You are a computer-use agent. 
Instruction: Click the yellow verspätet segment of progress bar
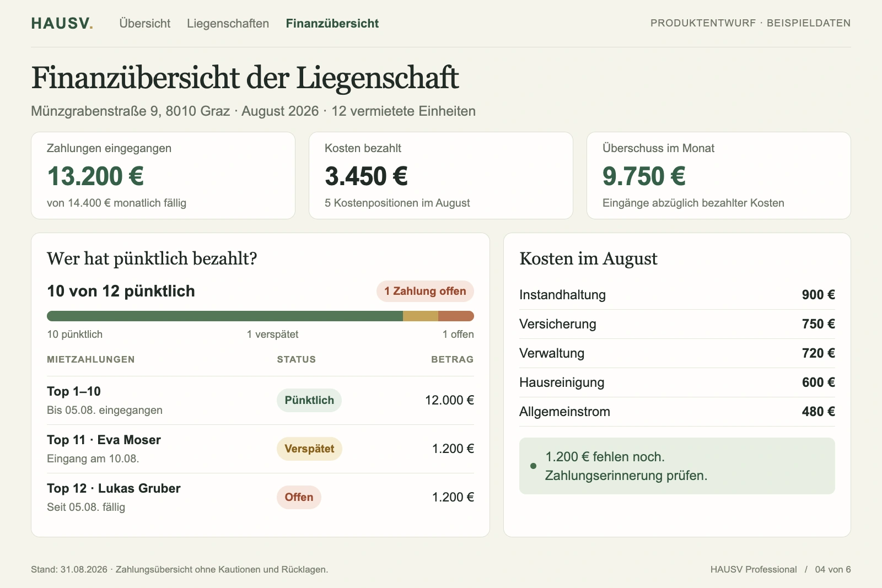click(x=421, y=316)
